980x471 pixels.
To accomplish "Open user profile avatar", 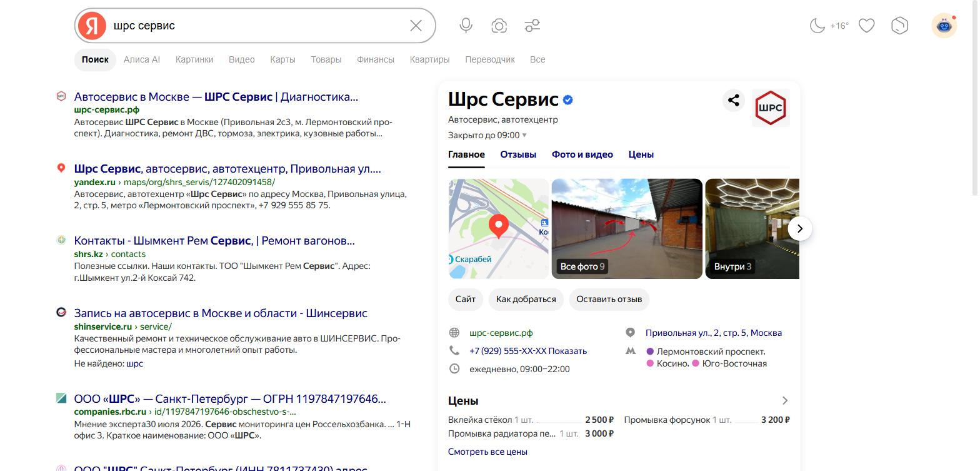I will point(944,26).
